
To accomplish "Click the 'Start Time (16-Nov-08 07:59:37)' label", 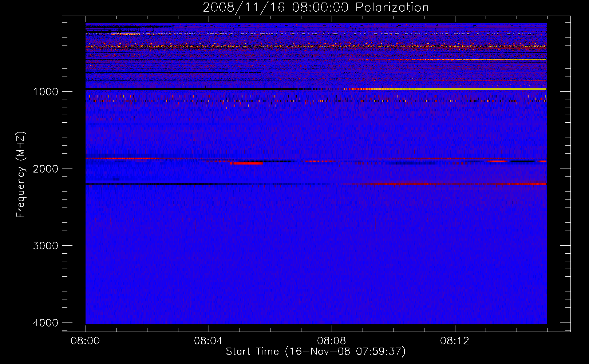I will [316, 352].
